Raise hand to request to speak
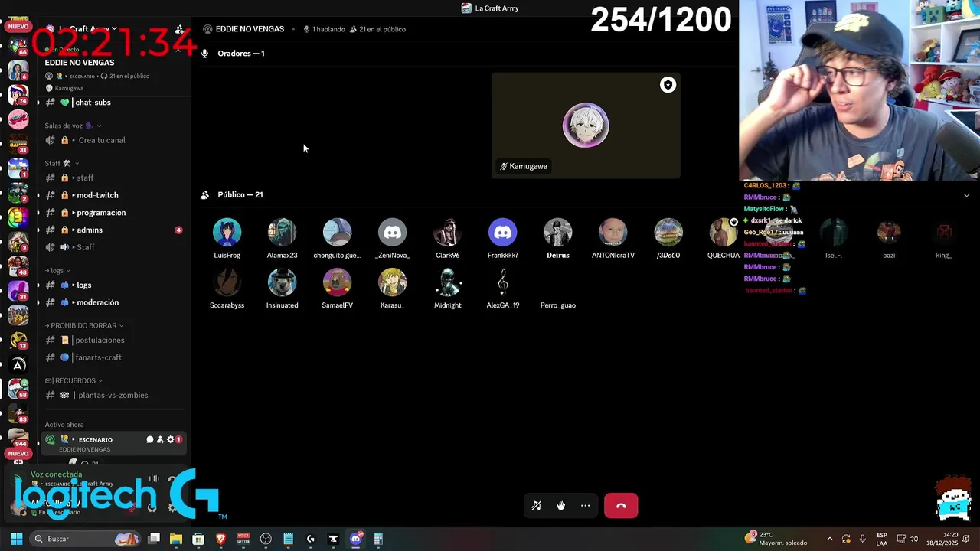The height and width of the screenshot is (551, 980). pos(560,506)
